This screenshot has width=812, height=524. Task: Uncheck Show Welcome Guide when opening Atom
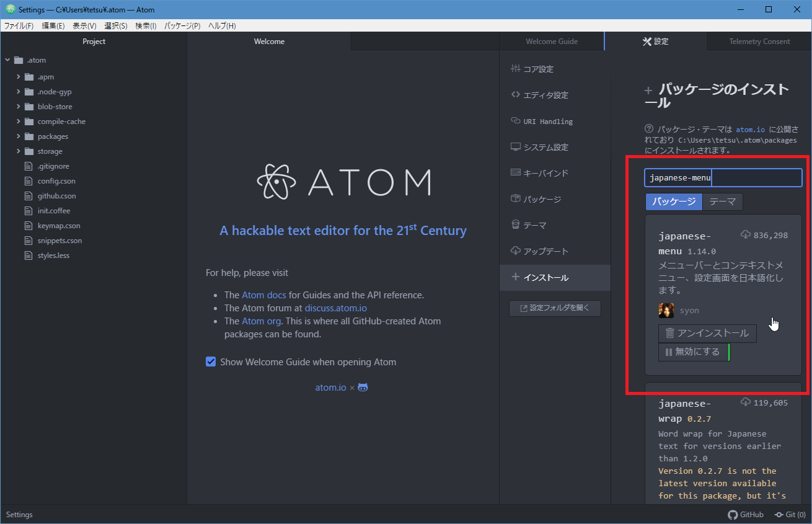click(211, 362)
